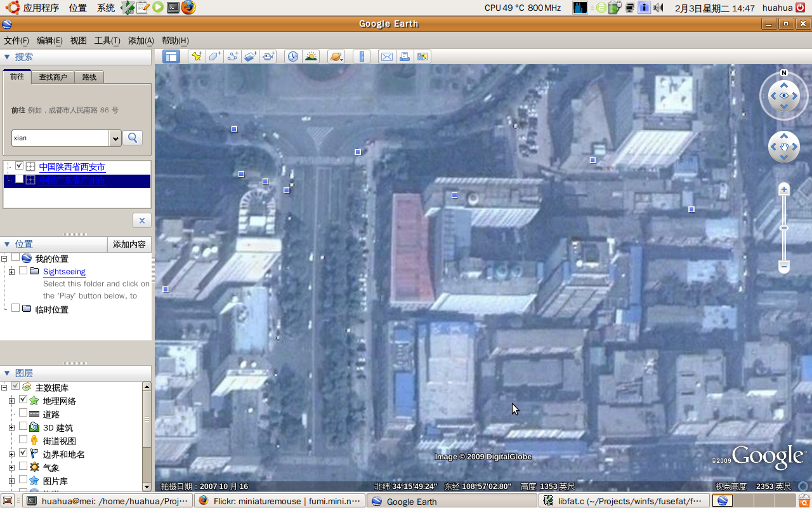Open the ruler measurement tool

tap(362, 57)
